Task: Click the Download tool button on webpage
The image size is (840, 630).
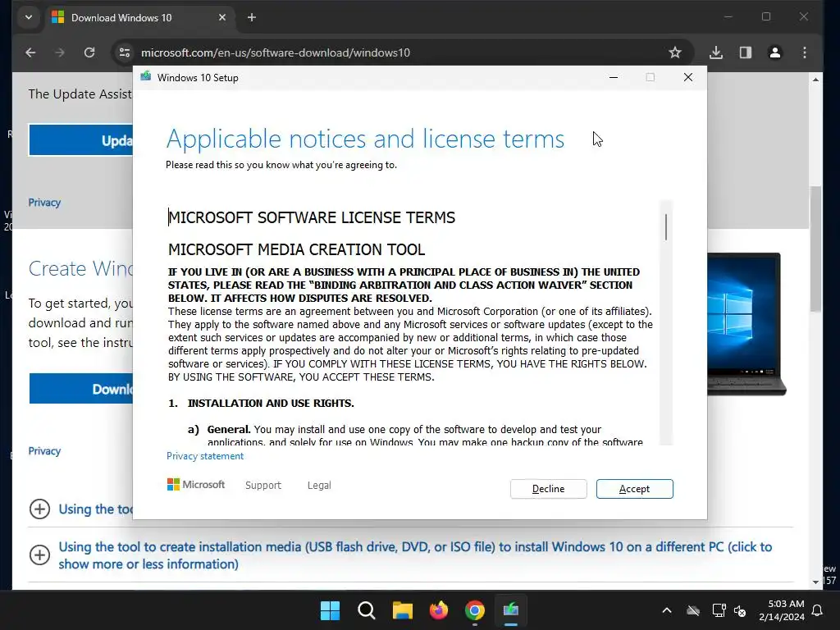Action: click(81, 388)
